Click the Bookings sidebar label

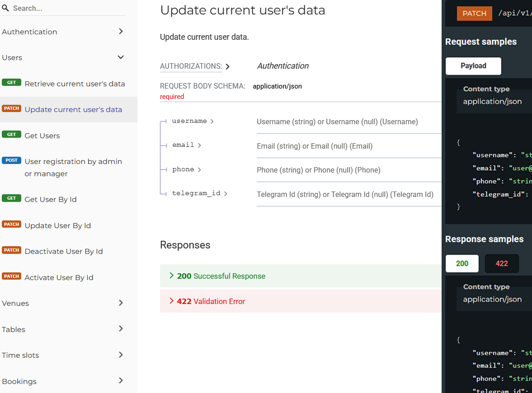(x=19, y=381)
